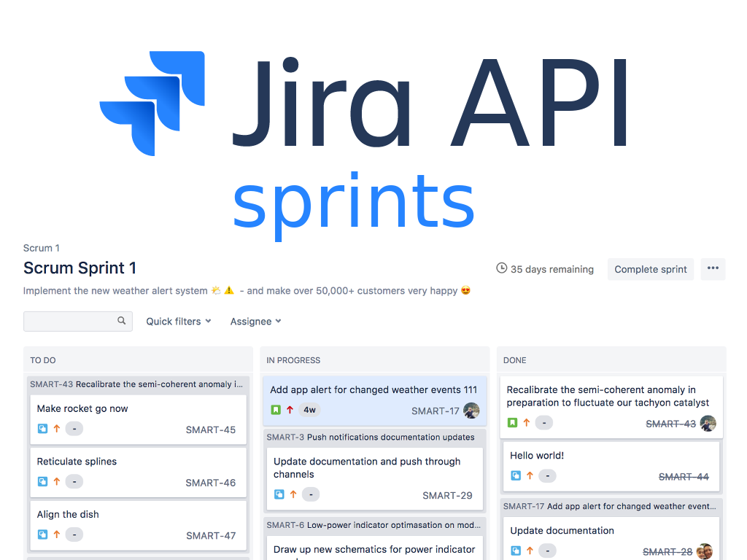Click the priority arrow on Reticulate splines
This screenshot has height=560, width=747.
57,481
